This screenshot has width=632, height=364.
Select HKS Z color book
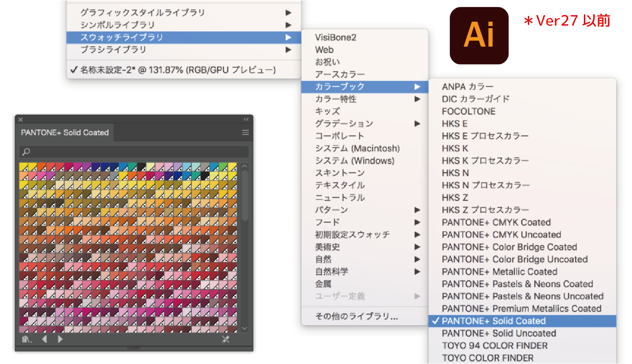tap(522, 197)
